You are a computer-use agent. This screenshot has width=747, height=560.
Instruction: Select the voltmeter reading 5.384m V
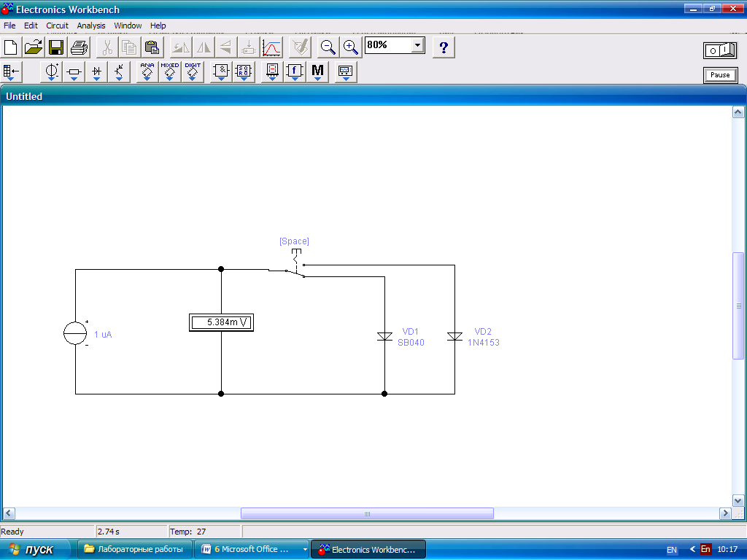(x=222, y=322)
